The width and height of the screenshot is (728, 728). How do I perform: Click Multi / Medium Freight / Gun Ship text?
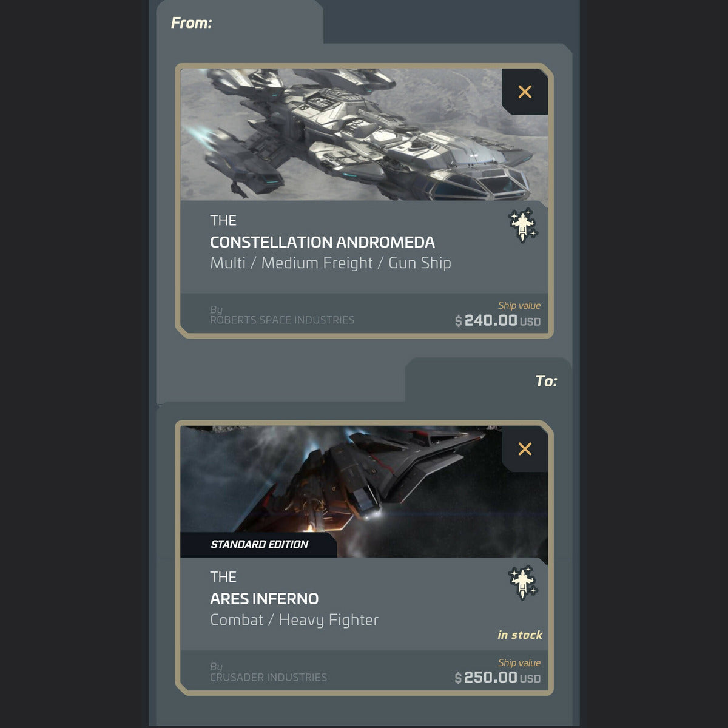pyautogui.click(x=331, y=263)
